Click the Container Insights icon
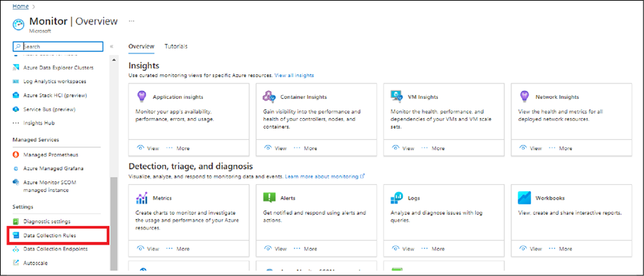The height and width of the screenshot is (276, 644). 269,97
